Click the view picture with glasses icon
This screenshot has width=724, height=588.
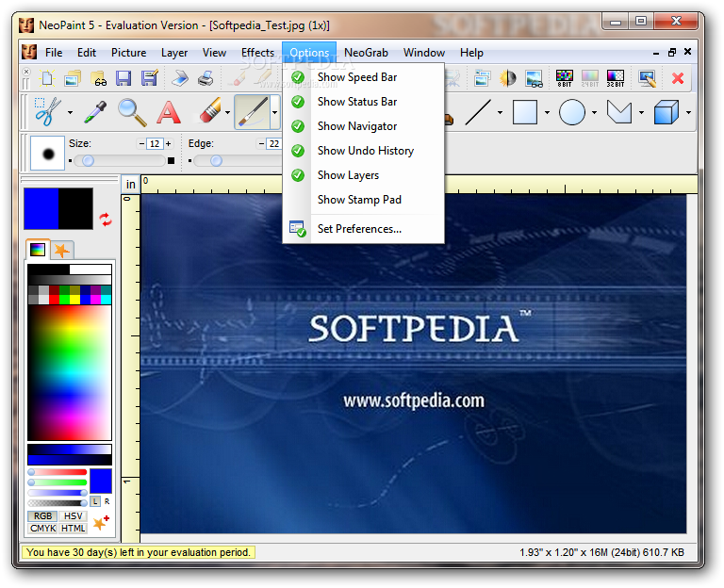coord(534,78)
